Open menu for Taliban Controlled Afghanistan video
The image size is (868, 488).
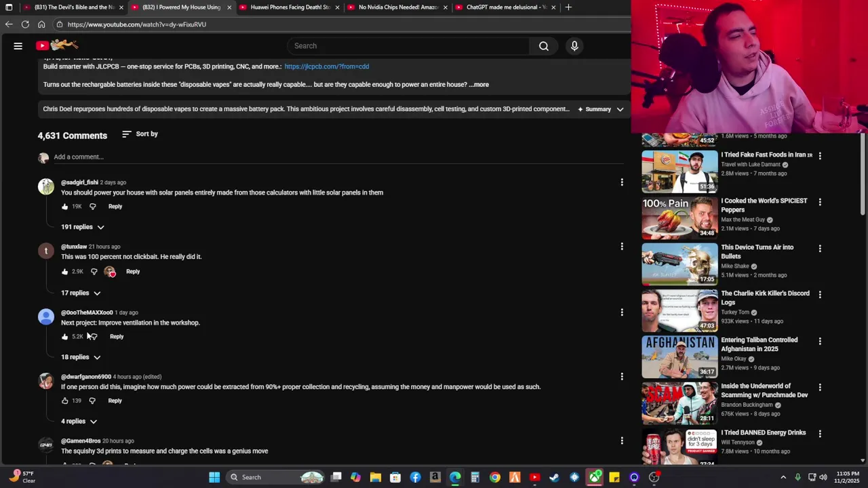[x=820, y=341]
